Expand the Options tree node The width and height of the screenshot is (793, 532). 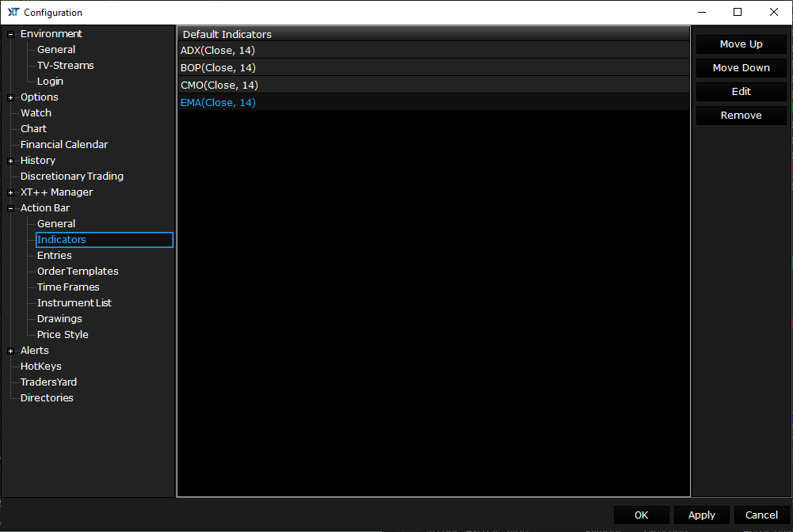pyautogui.click(x=10, y=97)
